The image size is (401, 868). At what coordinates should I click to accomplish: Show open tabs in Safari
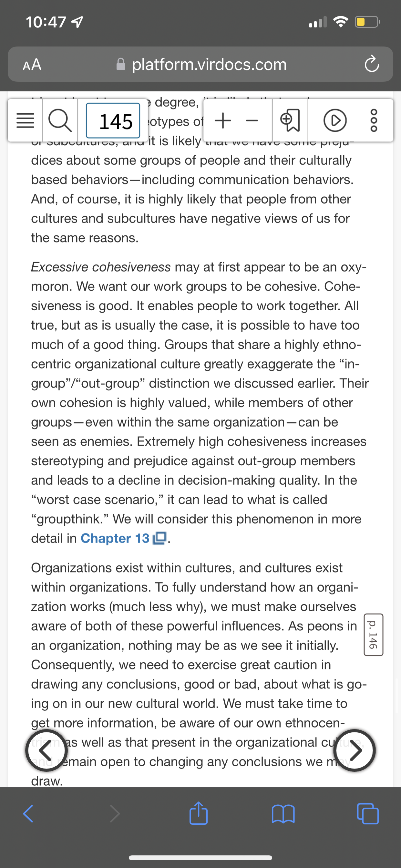point(368,814)
